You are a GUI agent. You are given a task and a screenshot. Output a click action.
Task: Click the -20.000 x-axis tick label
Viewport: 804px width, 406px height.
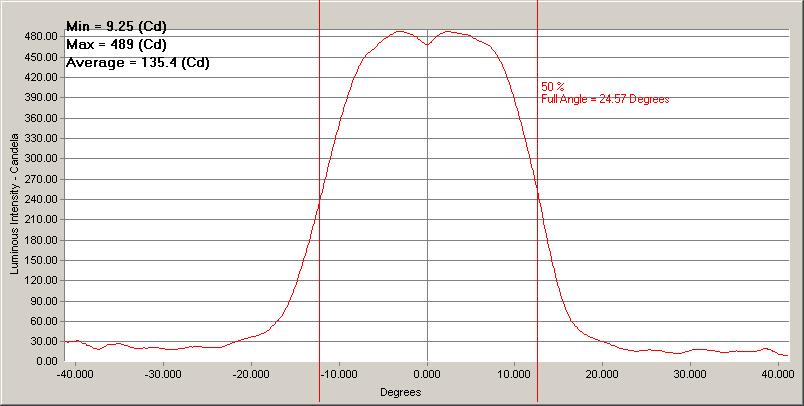tap(251, 375)
